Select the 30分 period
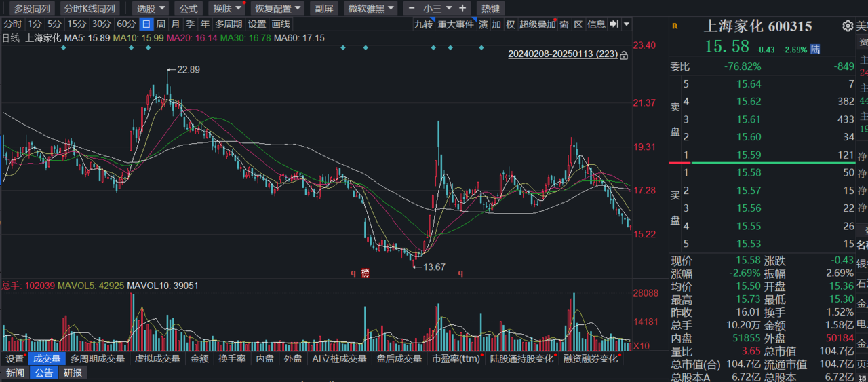This screenshot has height=382, width=868. click(102, 24)
